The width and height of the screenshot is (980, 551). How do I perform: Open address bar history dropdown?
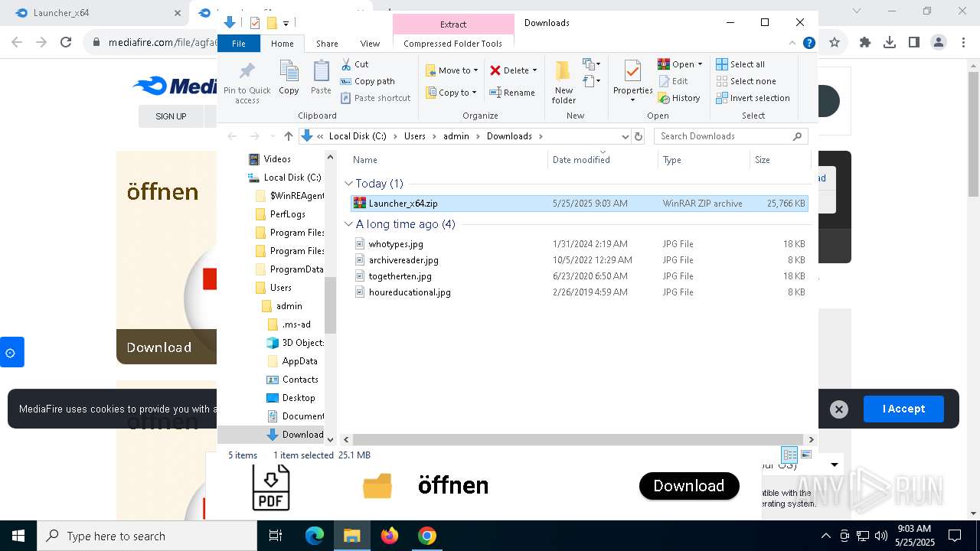(625, 136)
